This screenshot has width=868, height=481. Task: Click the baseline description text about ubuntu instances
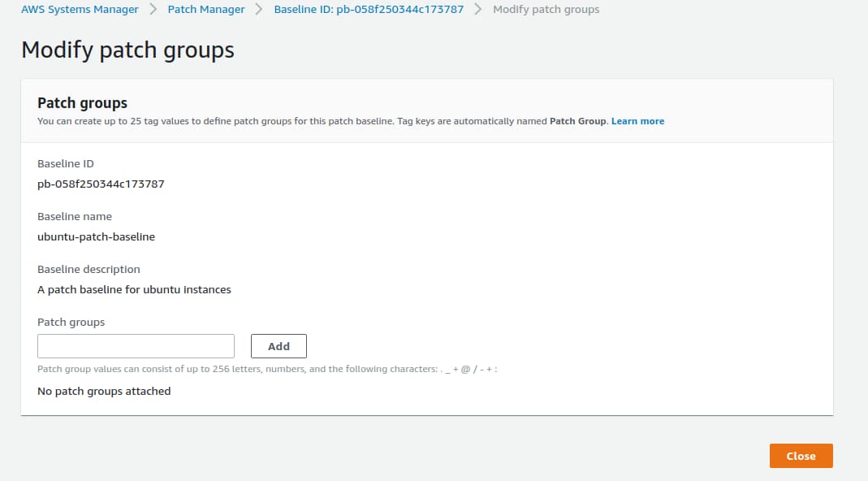click(x=134, y=289)
